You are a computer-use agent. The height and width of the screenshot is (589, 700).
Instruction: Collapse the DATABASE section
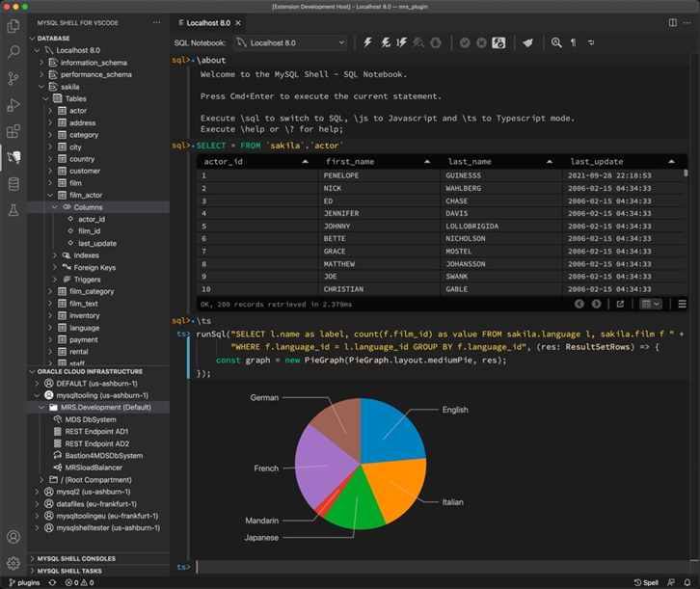click(32, 39)
